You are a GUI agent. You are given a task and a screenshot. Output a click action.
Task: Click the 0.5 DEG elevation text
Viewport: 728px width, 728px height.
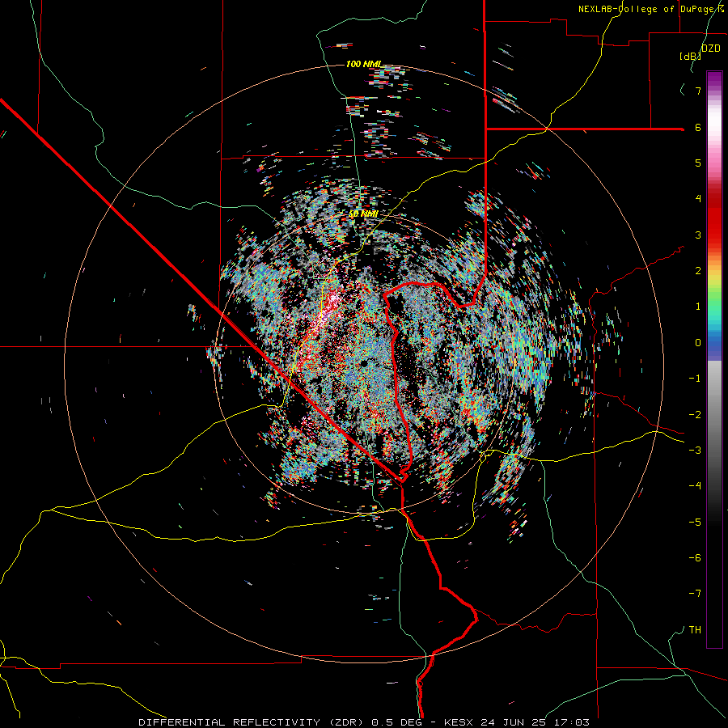coord(396,722)
